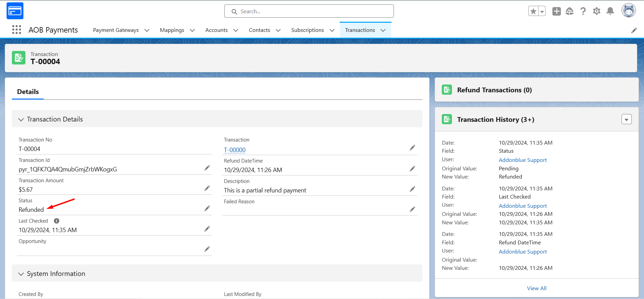644x299 pixels.
Task: Open the Mappings tab
Action: [x=172, y=30]
